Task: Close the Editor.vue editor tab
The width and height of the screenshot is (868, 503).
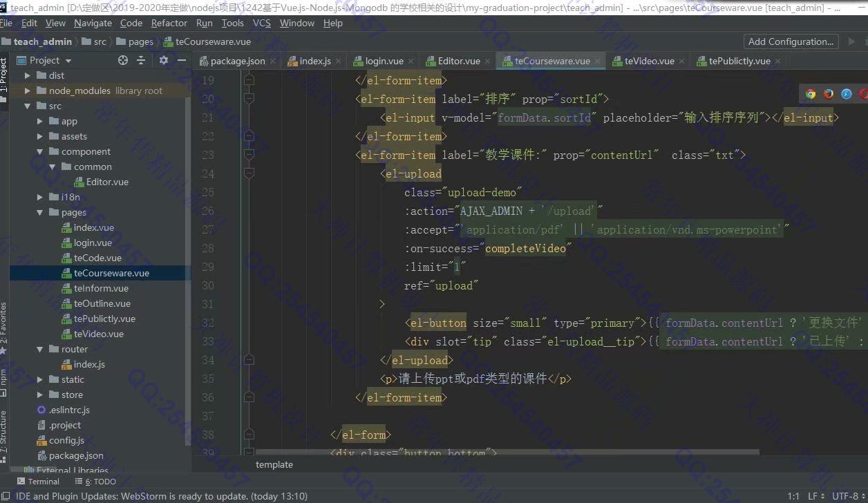Action: (488, 61)
